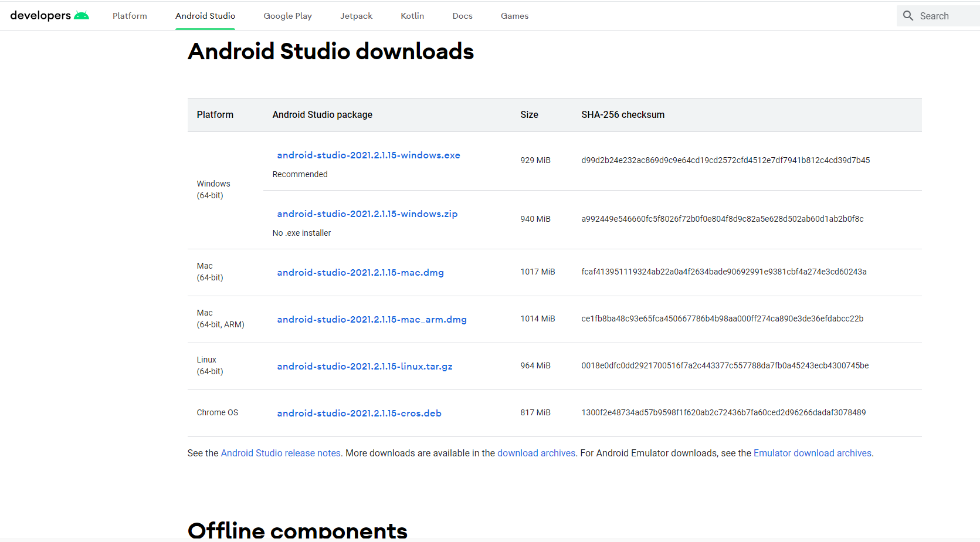Image resolution: width=980 pixels, height=542 pixels.
Task: Open the Google Play tab
Action: pos(287,16)
